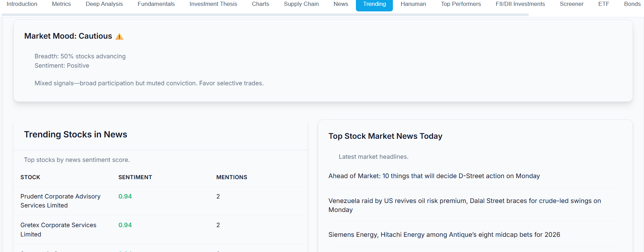Screen dimensions: 644x252
Task: Open the 'Ahead of Market' Monday headline
Action: click(x=434, y=176)
